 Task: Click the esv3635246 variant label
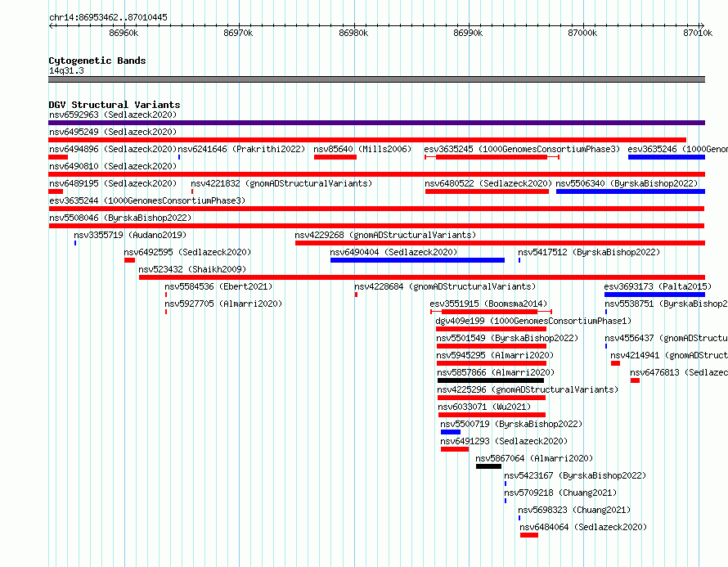click(x=677, y=149)
